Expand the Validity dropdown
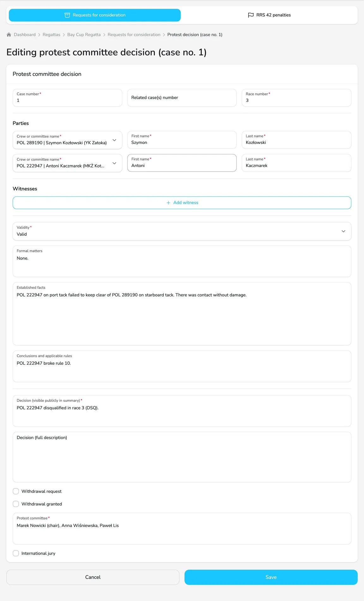364x601 pixels. (x=182, y=231)
